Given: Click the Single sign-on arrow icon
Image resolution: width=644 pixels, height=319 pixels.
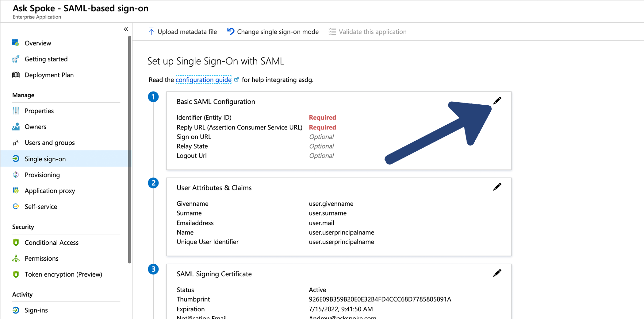Looking at the screenshot, I should 16,159.
